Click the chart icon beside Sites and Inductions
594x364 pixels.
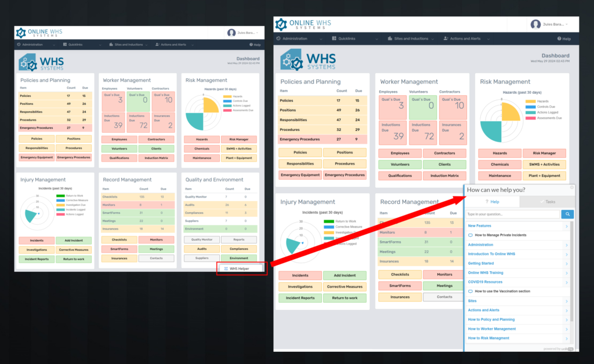(390, 38)
